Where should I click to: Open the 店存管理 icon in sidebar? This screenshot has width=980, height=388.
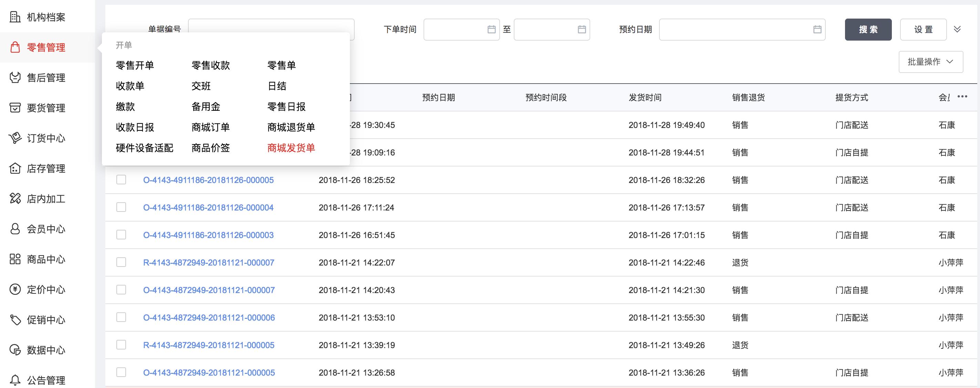pos(14,169)
